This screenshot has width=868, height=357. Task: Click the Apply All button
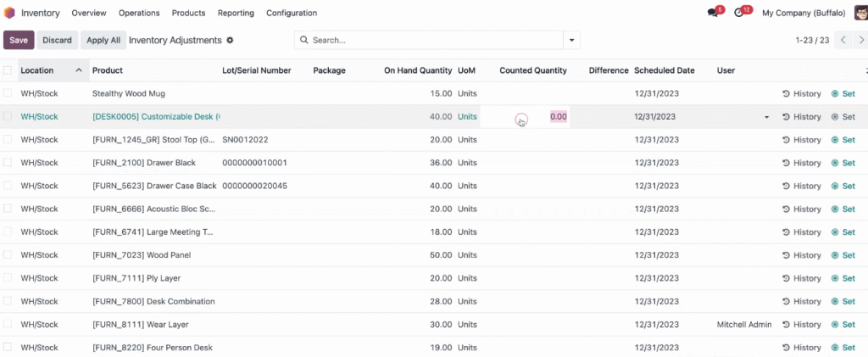point(103,40)
